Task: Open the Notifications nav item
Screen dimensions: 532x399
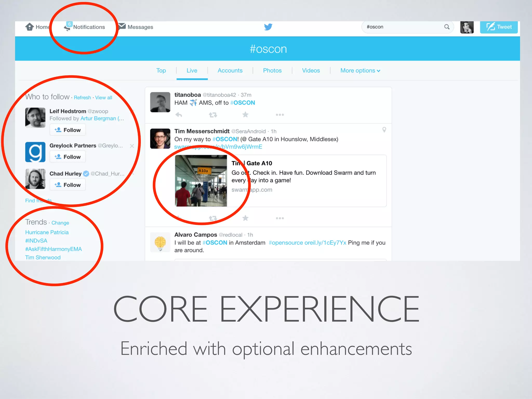Action: 84,27
